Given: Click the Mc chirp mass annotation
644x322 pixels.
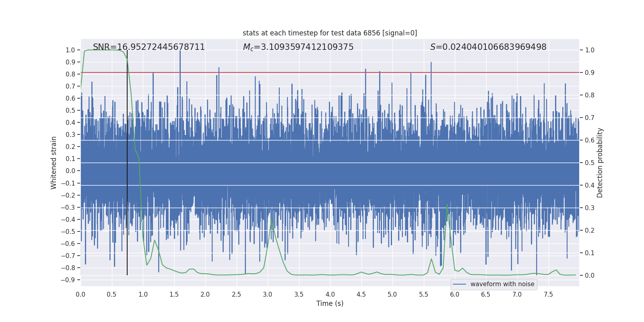Looking at the screenshot, I should (x=298, y=47).
